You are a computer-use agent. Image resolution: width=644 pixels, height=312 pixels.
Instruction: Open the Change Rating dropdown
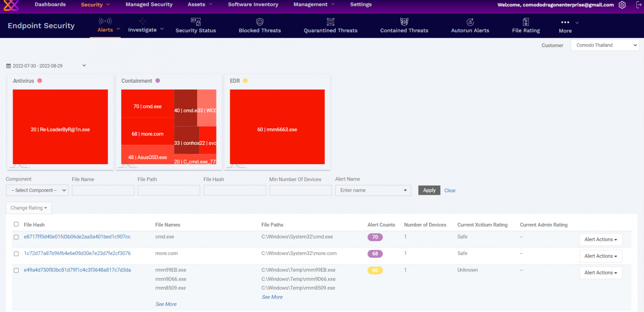(29, 207)
